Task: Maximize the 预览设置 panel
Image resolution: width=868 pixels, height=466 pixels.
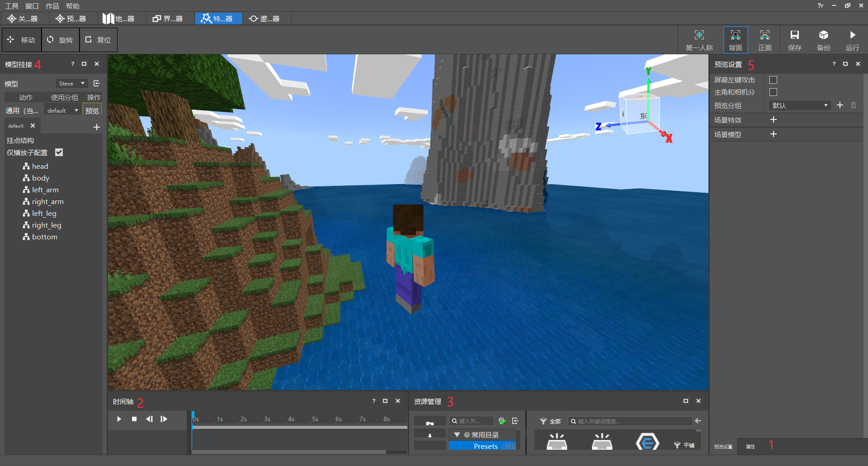Action: 845,64
